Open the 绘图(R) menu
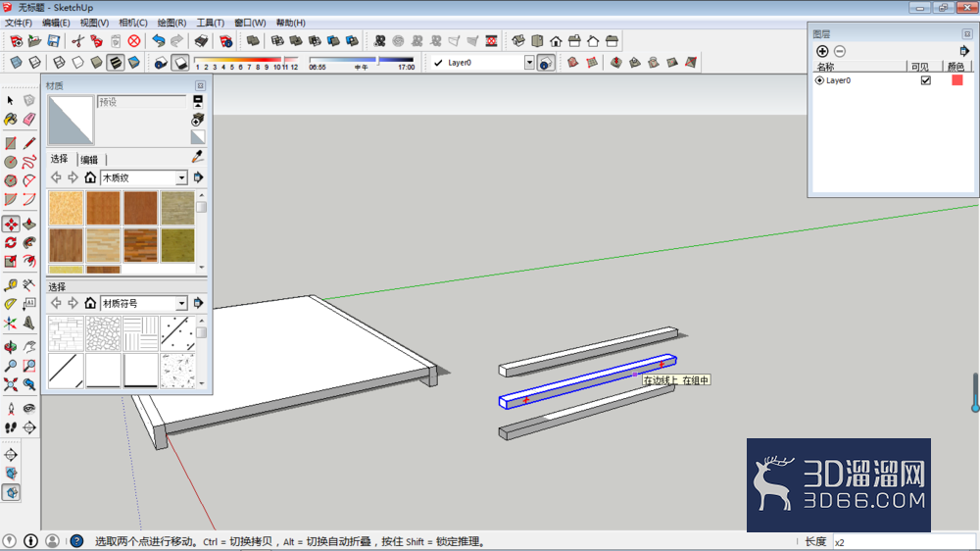 [171, 23]
